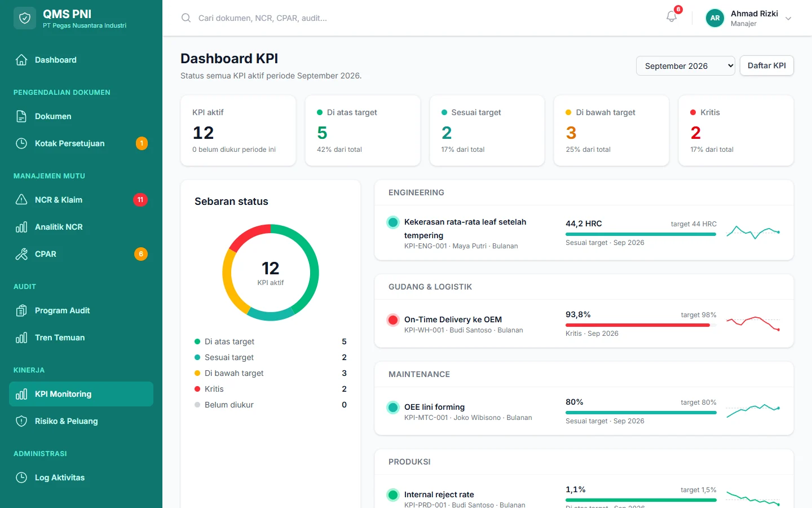Open the September 2026 period dropdown
Viewport: 812px width, 508px height.
click(686, 65)
